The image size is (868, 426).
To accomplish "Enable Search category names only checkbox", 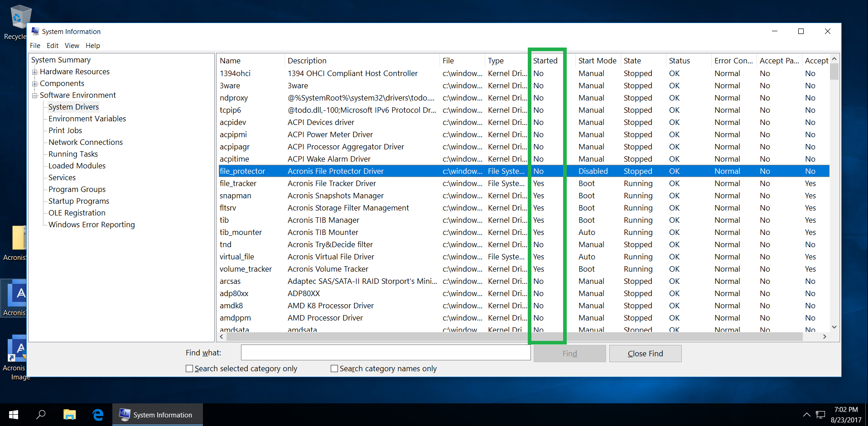I will click(x=334, y=369).
